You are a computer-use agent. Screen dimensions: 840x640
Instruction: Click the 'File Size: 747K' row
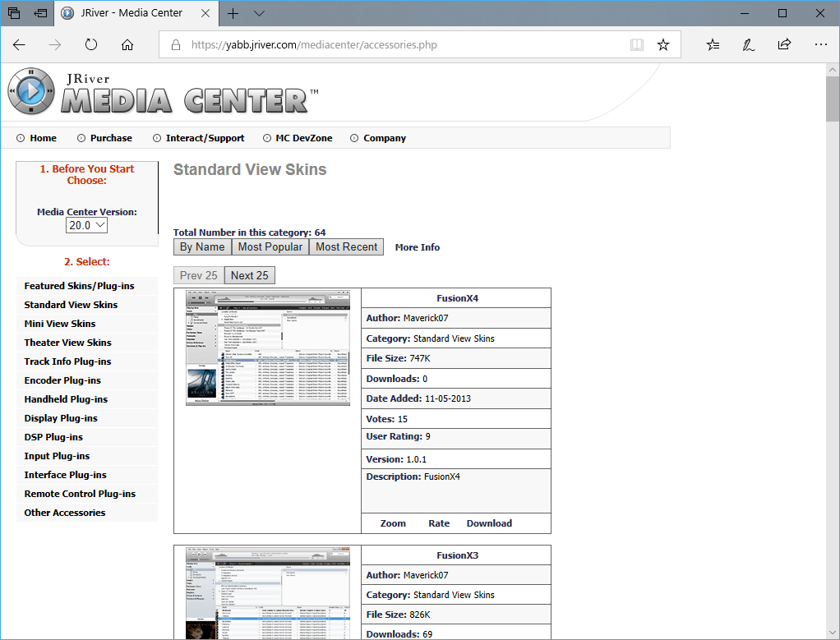click(x=456, y=358)
